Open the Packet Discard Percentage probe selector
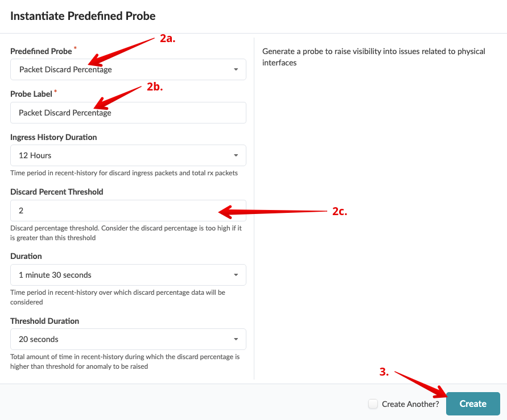Screen dimensions: 507x420 pos(128,69)
